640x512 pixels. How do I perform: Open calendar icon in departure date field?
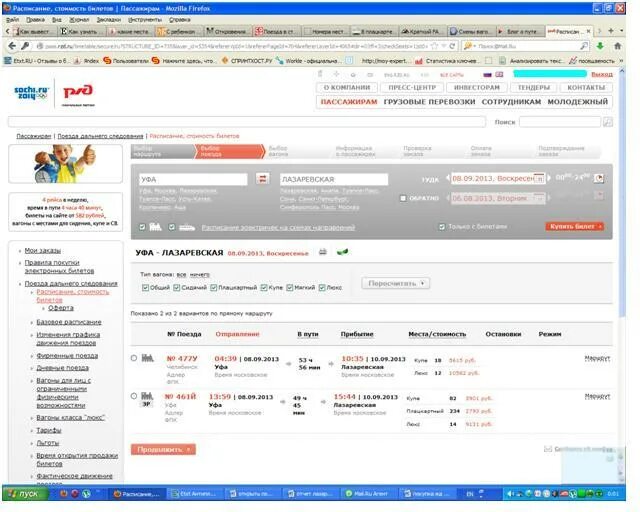(539, 179)
